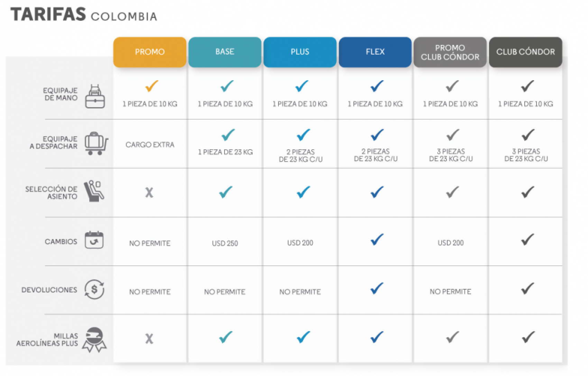588x376 pixels.
Task: Click the orange checkmark under Promo hand luggage
Action: [x=152, y=86]
